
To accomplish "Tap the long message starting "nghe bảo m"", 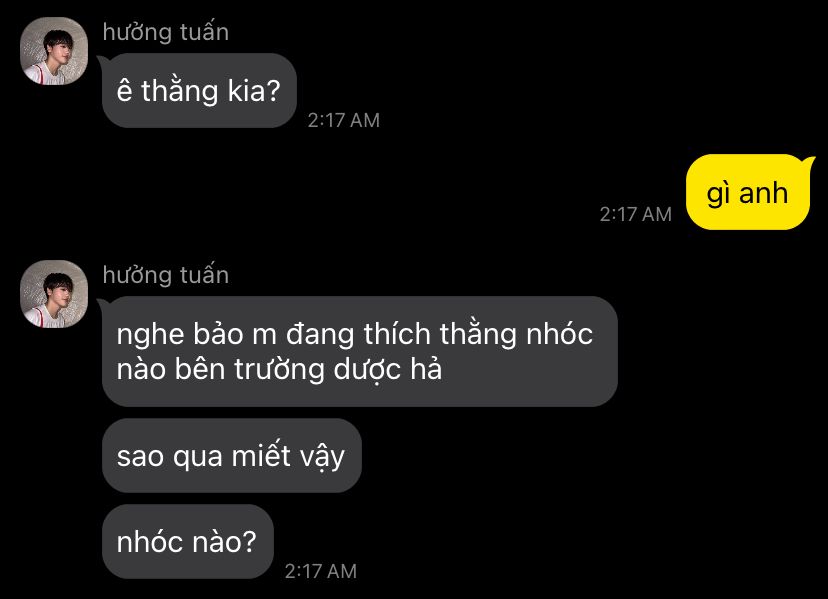I will [360, 351].
